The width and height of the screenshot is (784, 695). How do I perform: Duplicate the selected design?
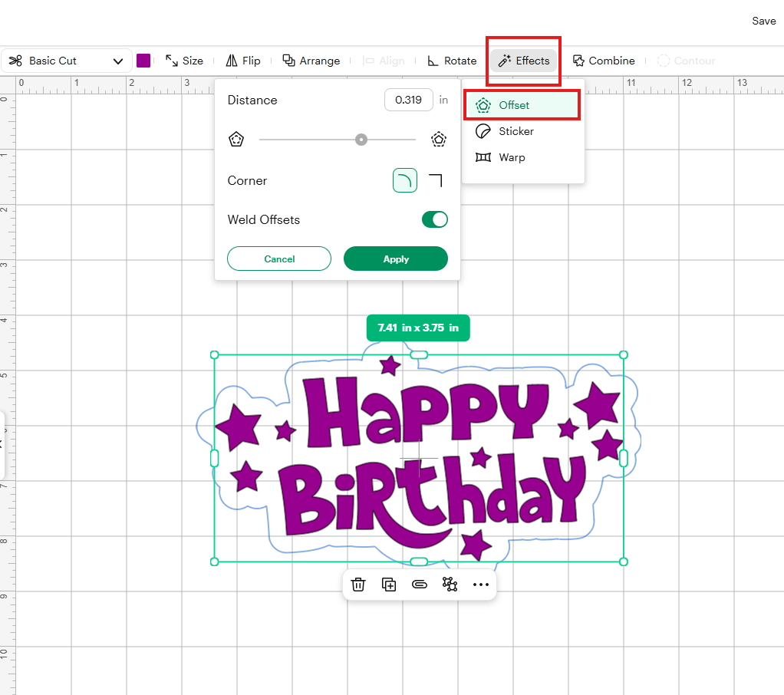click(388, 585)
